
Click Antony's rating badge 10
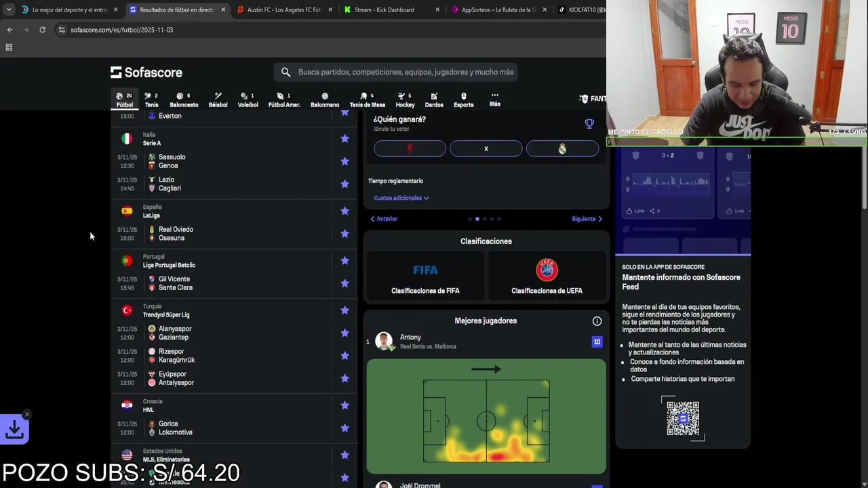point(597,342)
